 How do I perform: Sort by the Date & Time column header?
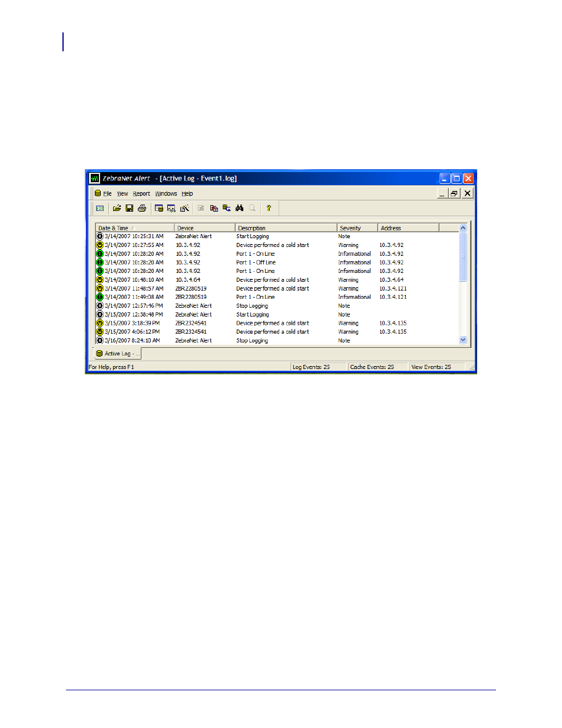click(135, 228)
